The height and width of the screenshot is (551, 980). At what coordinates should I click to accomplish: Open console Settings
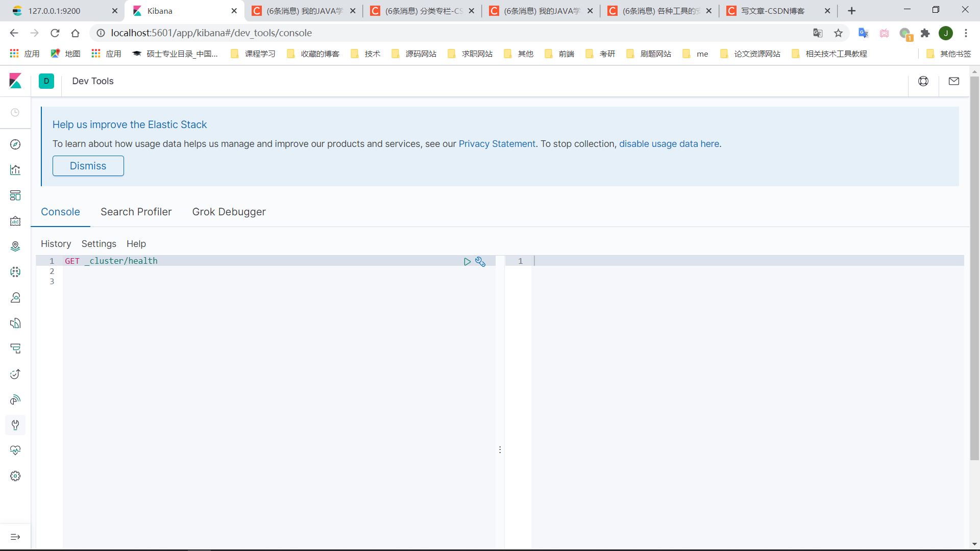[99, 244]
